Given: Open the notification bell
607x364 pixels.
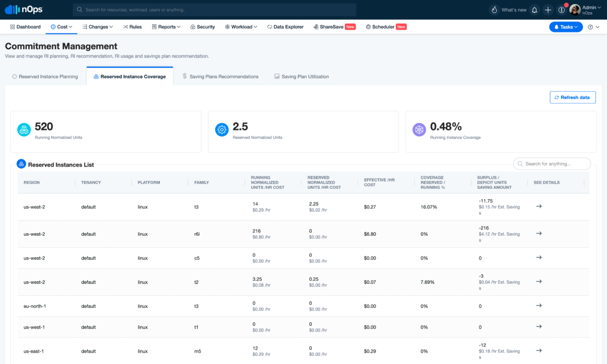Looking at the screenshot, I should [x=534, y=9].
